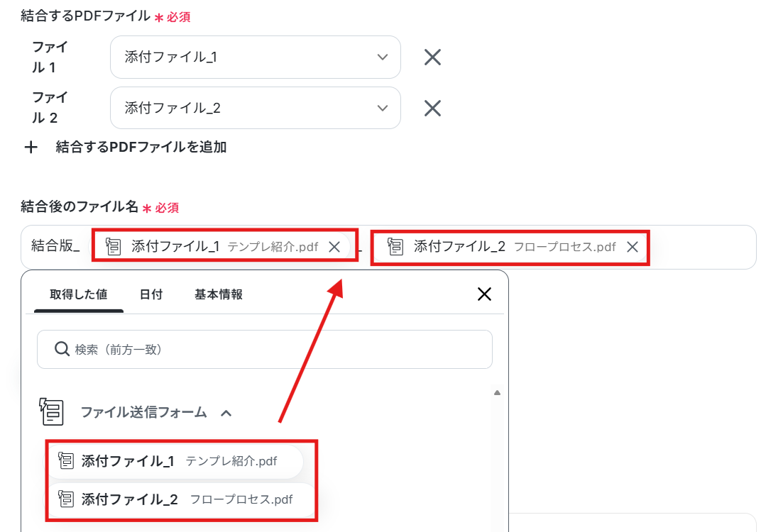761x532 pixels.
Task: Delete 添付ファイル_2 tag from file name
Action: pos(632,247)
